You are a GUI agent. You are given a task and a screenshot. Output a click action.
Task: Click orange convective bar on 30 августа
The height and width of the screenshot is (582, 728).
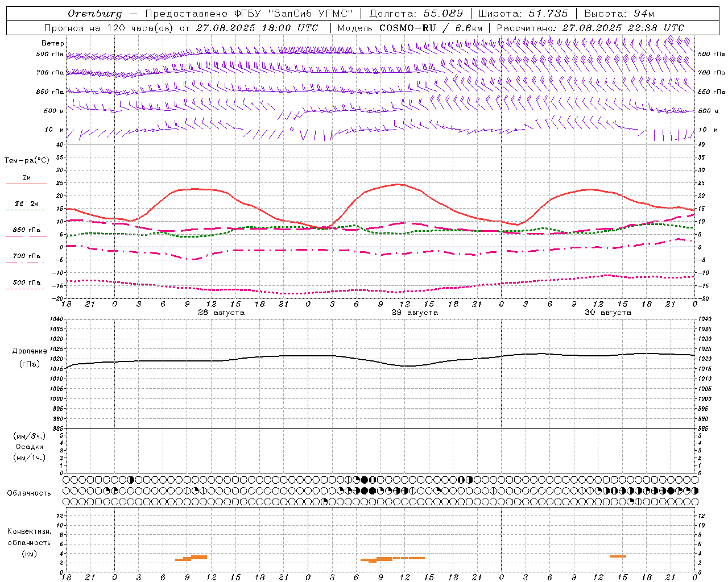[618, 556]
